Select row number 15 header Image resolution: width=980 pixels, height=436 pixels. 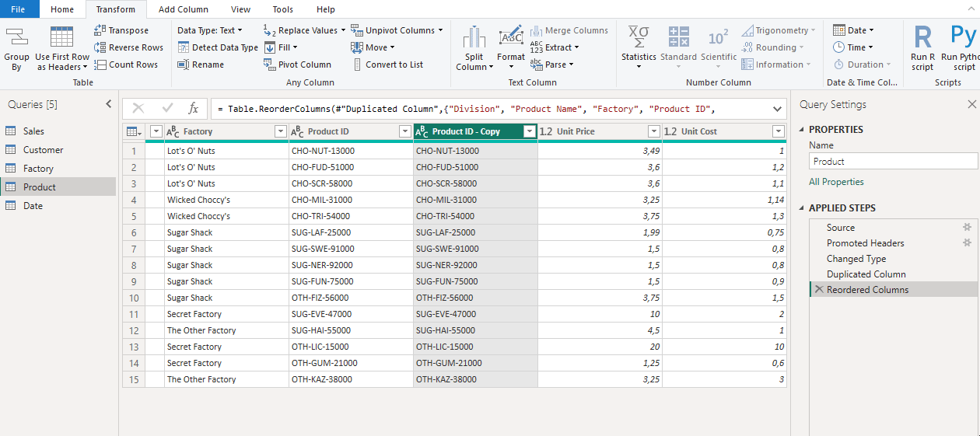click(134, 379)
